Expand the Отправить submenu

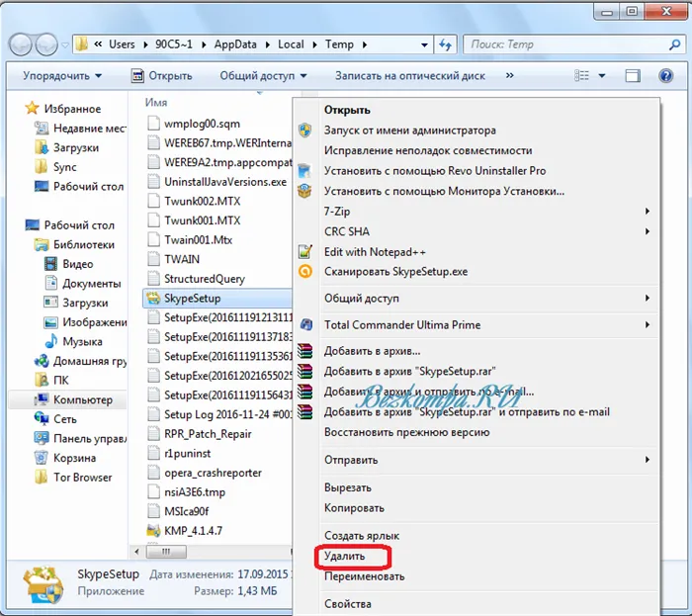coord(647,460)
